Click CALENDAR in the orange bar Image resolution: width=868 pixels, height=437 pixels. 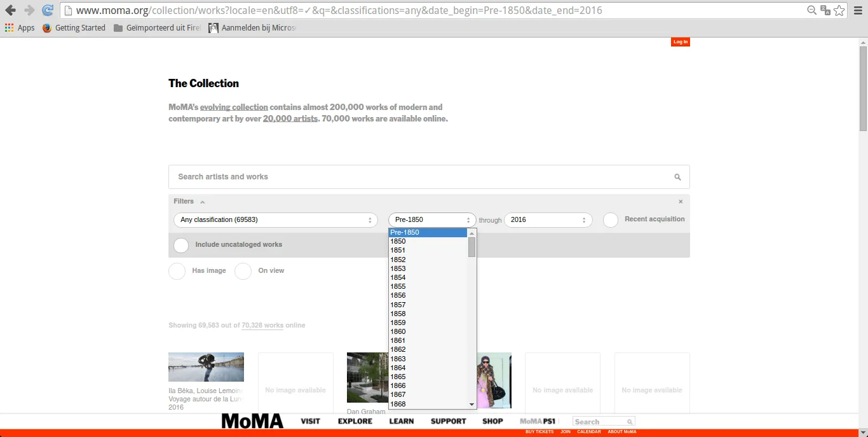point(589,432)
